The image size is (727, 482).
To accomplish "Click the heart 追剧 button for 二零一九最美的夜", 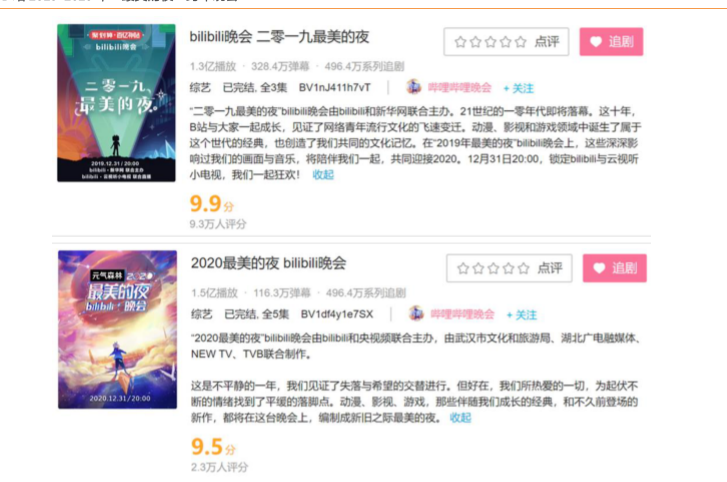I will click(611, 42).
